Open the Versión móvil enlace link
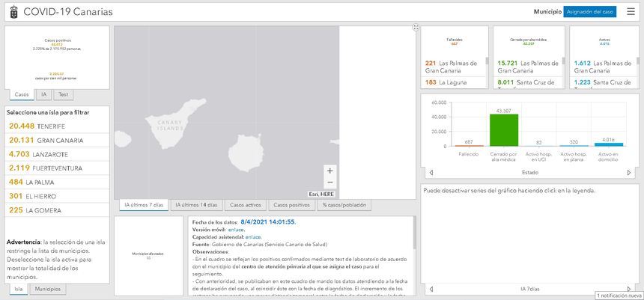644x300 pixels. coord(237,230)
